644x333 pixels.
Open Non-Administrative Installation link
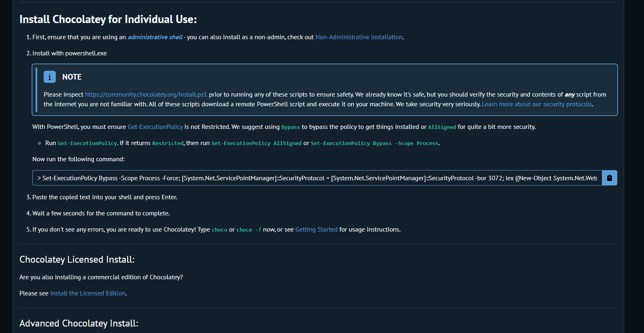point(359,37)
